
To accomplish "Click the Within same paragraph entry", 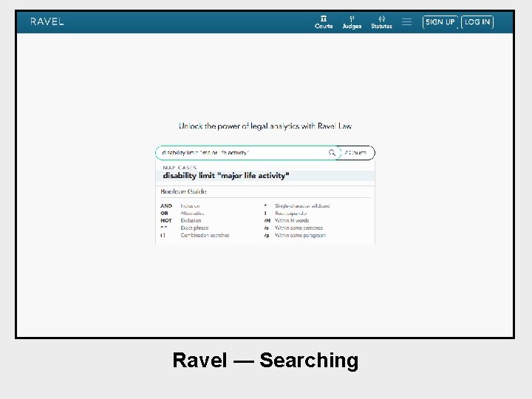I will [x=295, y=235].
